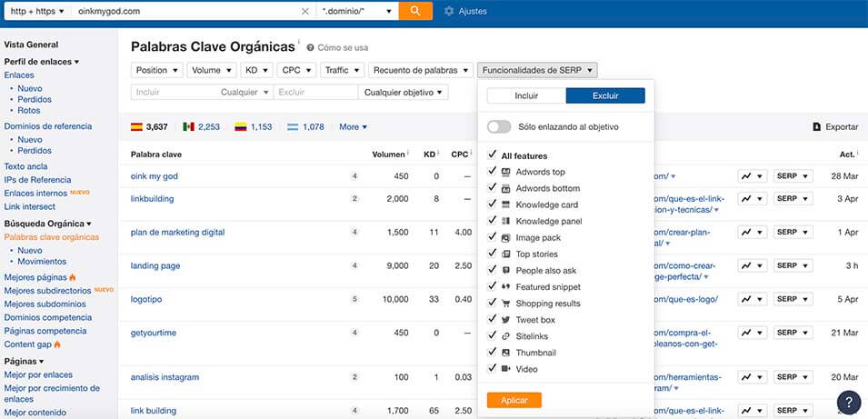This screenshot has width=868, height=419.
Task: Clear the domain field with the X icon
Action: [x=305, y=11]
